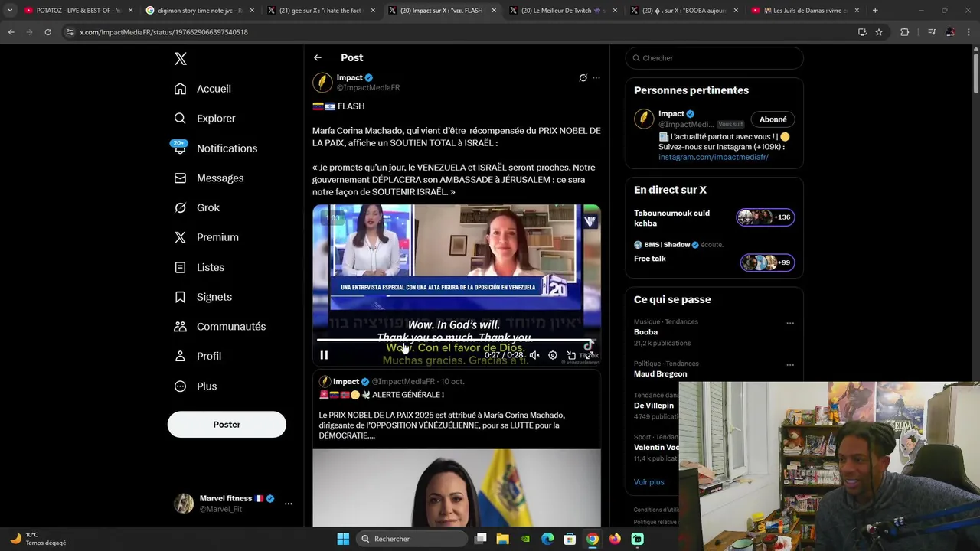Open instagram.com/impactmediafr/ link
The image size is (980, 551).
tap(714, 157)
